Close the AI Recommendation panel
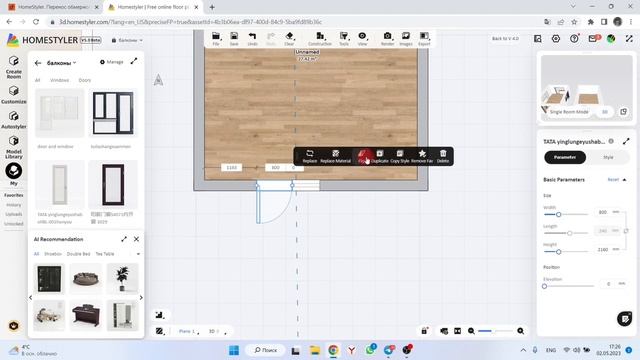The image size is (640, 360). click(136, 239)
